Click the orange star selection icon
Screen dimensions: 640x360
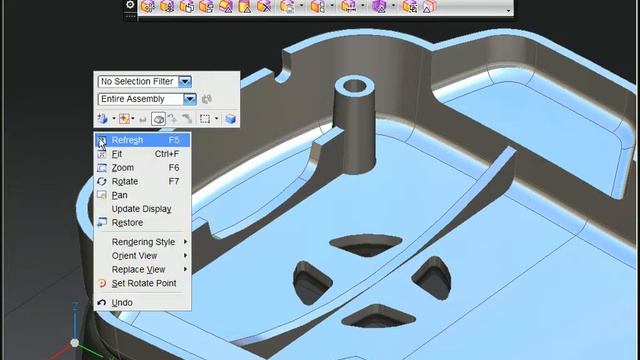point(124,119)
